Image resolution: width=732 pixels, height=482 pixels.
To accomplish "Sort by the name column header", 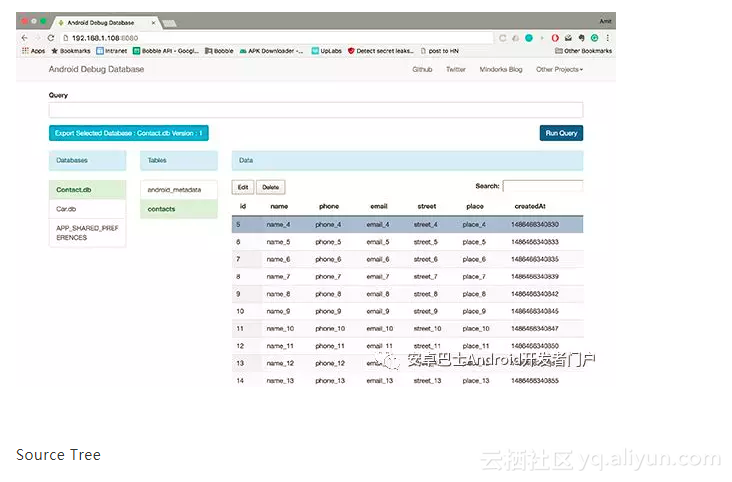I will coord(279,206).
